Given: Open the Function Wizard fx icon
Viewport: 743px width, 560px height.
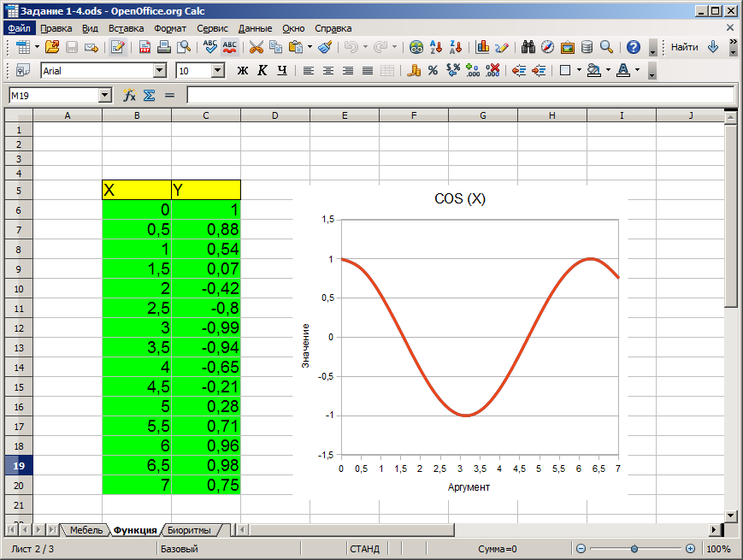Looking at the screenshot, I should [129, 95].
